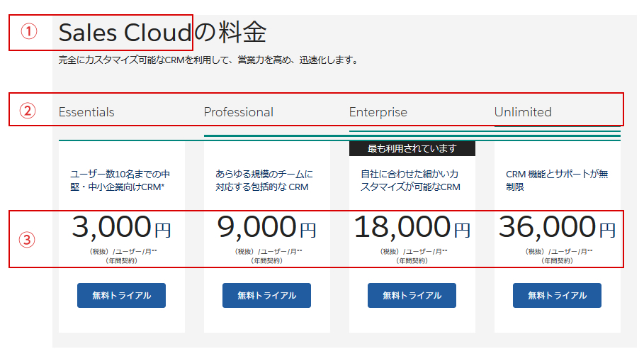This screenshot has height=354, width=644.
Task: Click the circled number ① annotation
Action: [28, 33]
